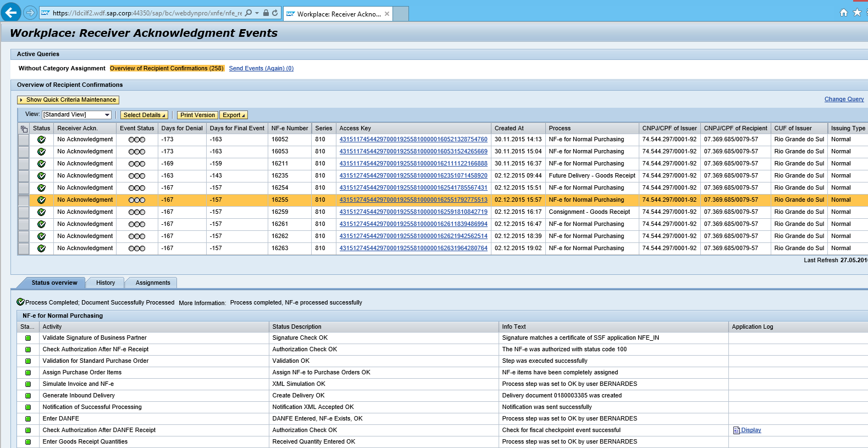Select row checkbox for NF-e 16254
The image size is (868, 448).
point(24,188)
